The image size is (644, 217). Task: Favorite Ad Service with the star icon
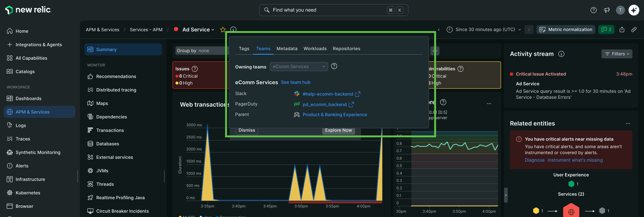[223, 30]
